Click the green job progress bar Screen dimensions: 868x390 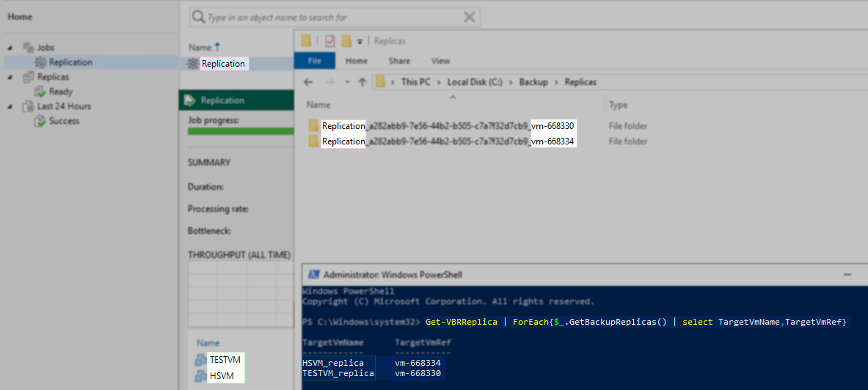point(240,131)
